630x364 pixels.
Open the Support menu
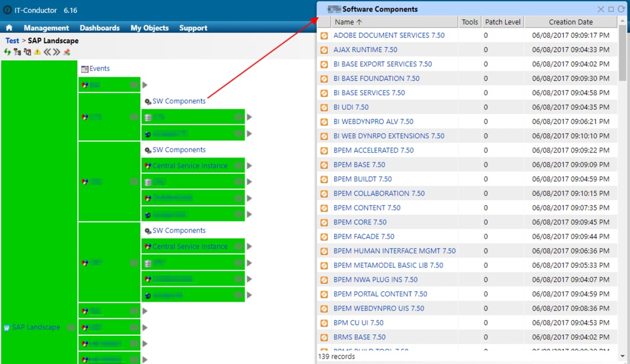[193, 28]
